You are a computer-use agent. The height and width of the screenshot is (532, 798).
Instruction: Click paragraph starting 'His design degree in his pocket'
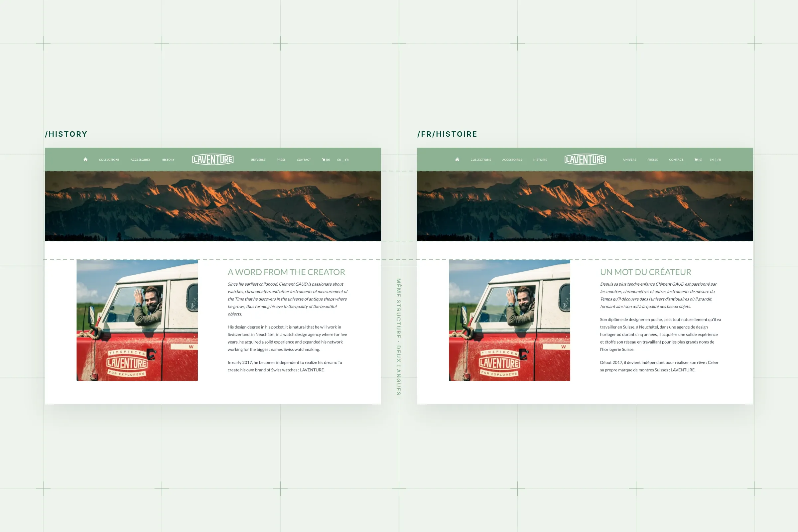coord(287,338)
